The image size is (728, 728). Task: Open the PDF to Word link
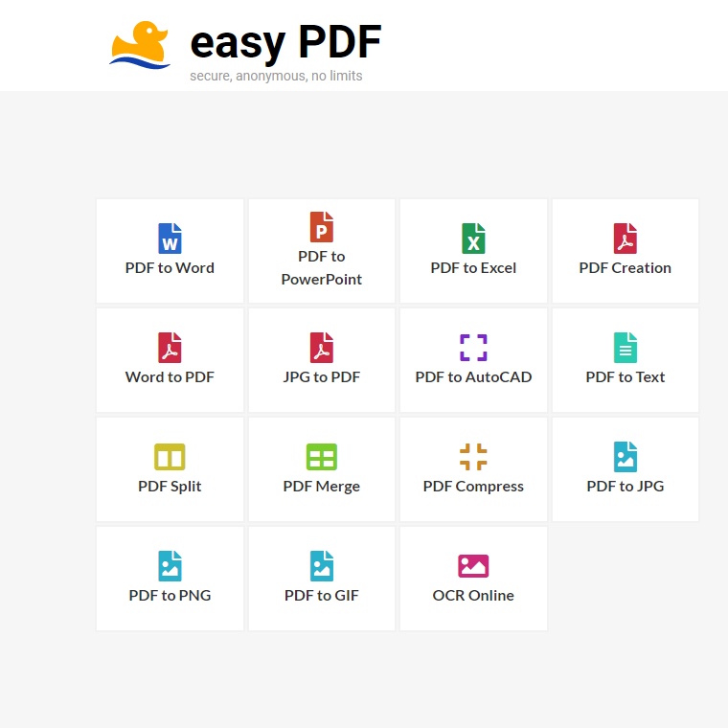[170, 268]
